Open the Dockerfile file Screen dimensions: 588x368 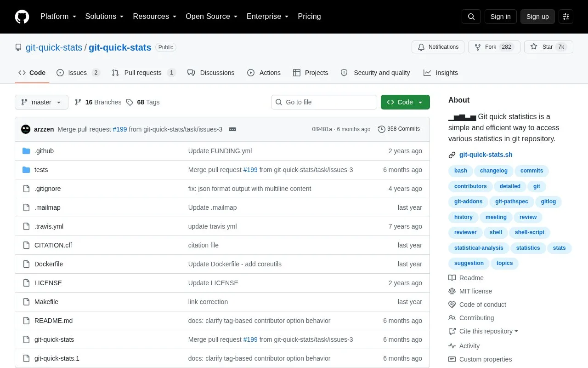click(x=49, y=264)
